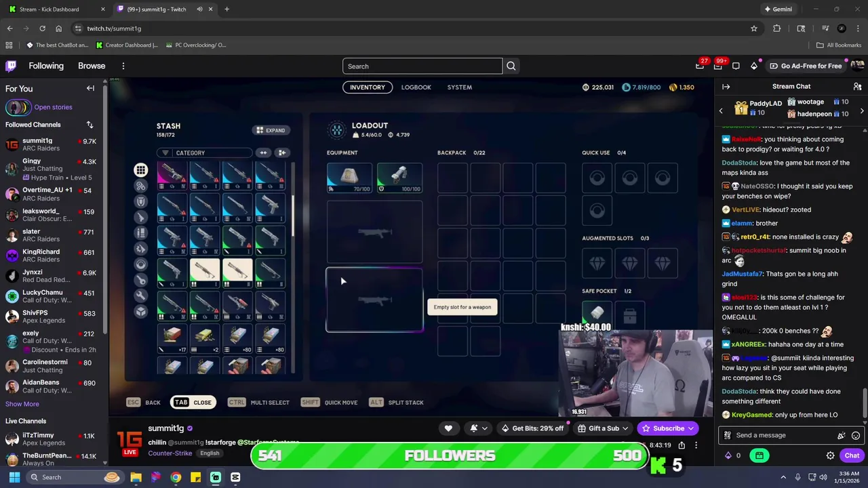Screen dimensions: 868x488
Task: Open the emote picker in chat input
Action: (856, 435)
